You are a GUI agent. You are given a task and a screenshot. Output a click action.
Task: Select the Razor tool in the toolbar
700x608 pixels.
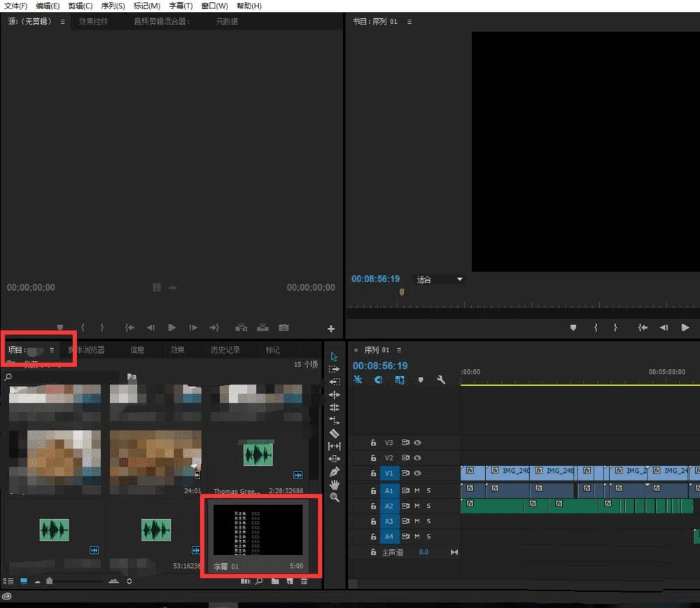[334, 434]
